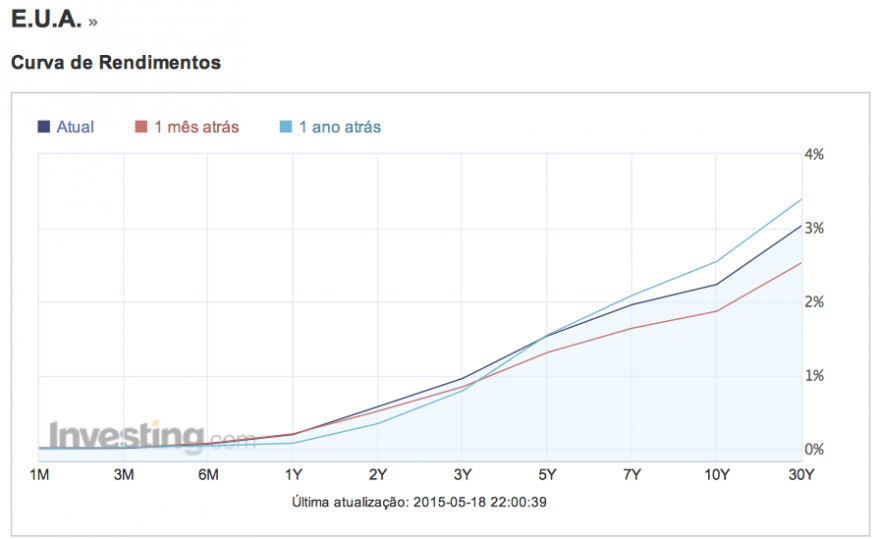The image size is (880, 539).
Task: Click the red 1 mês atrás swatch
Action: pyautogui.click(x=141, y=127)
